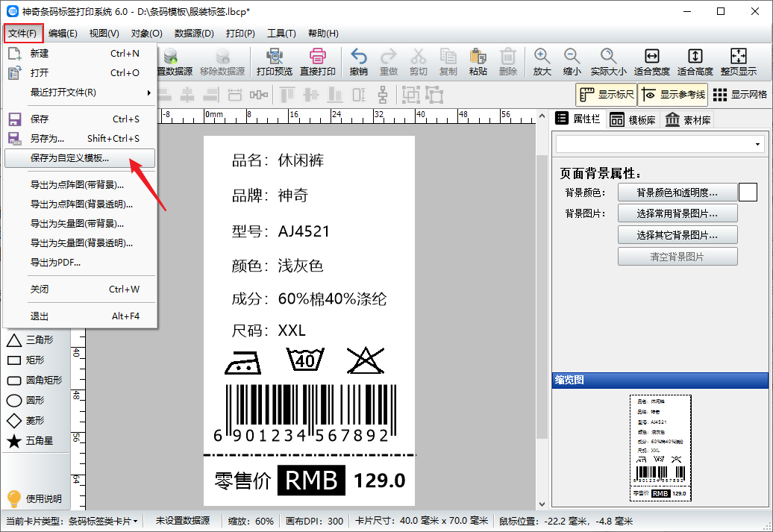
Task: Click the 选择常用背景图片 button
Action: pos(677,213)
